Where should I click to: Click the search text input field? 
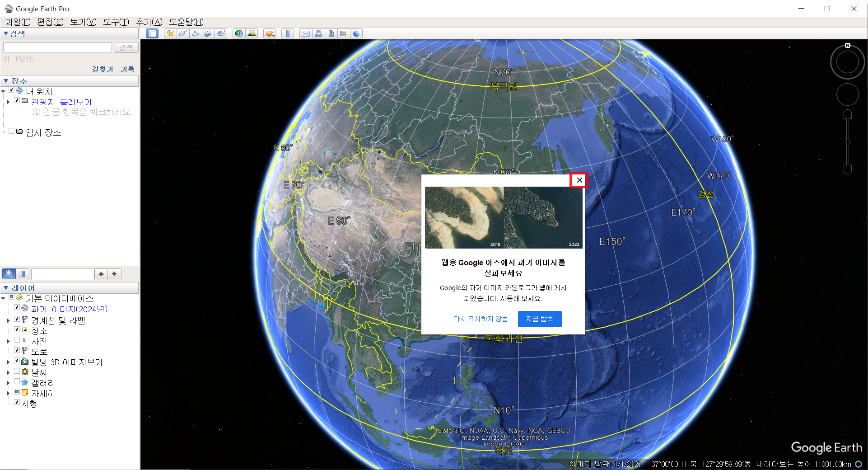pos(57,47)
